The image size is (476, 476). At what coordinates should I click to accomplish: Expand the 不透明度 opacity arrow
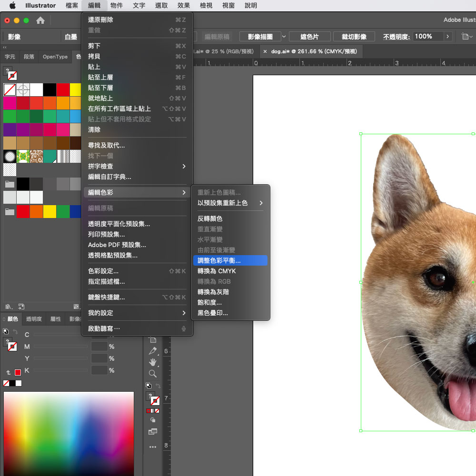point(447,37)
